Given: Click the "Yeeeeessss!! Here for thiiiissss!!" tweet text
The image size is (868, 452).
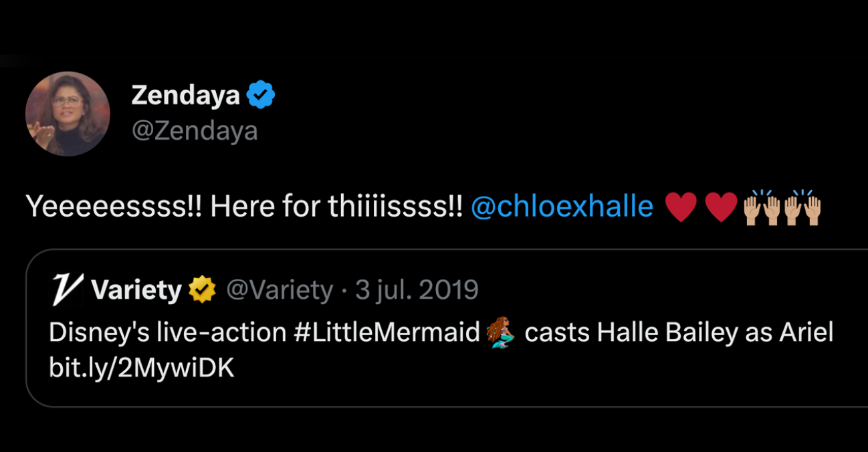Looking at the screenshot, I should [244, 207].
